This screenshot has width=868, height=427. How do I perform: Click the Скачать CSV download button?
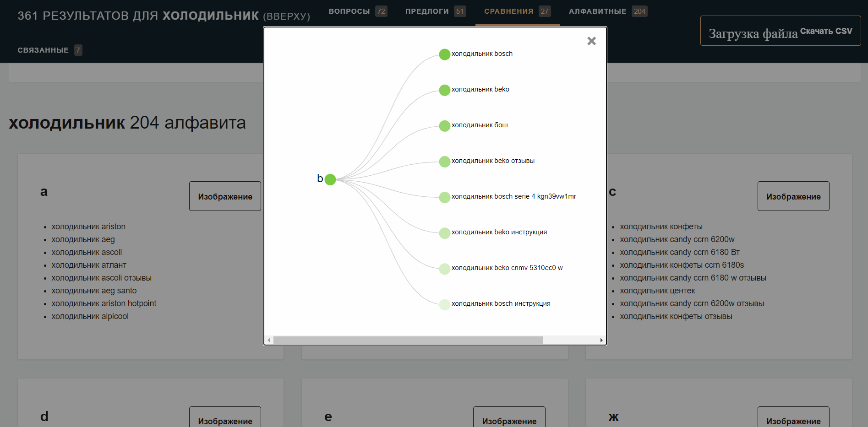780,31
